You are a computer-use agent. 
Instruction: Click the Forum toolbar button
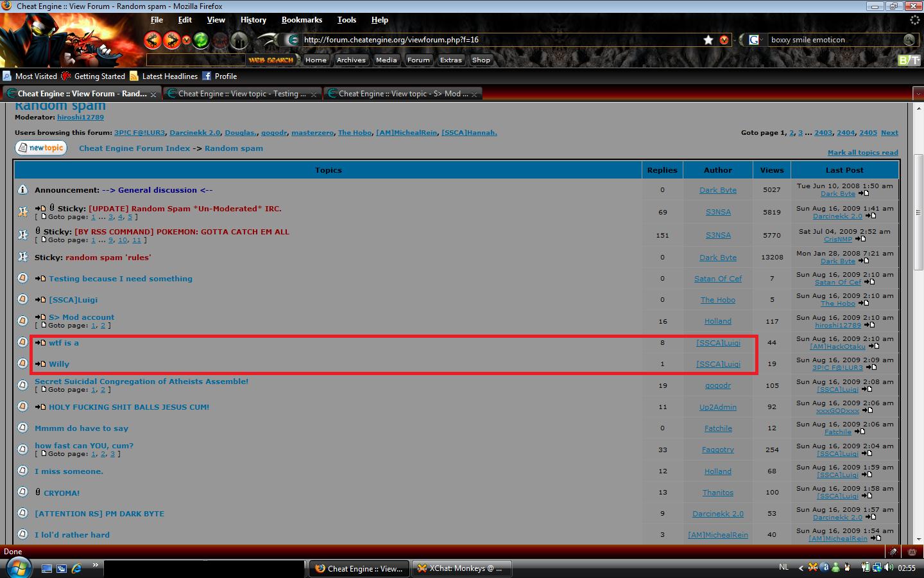coord(418,60)
